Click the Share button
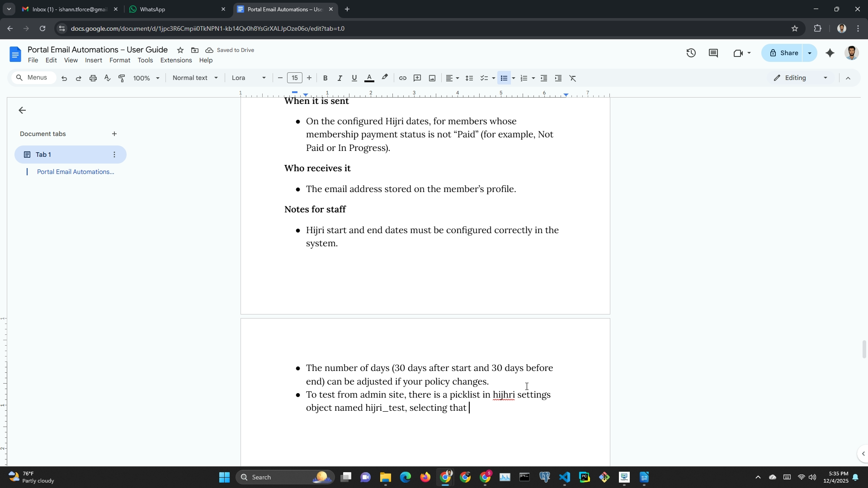Screen dimensions: 868x488 pos(783,53)
